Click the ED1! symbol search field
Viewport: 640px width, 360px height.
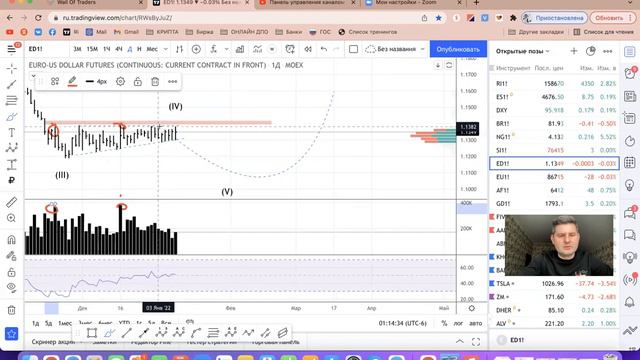pyautogui.click(x=47, y=49)
